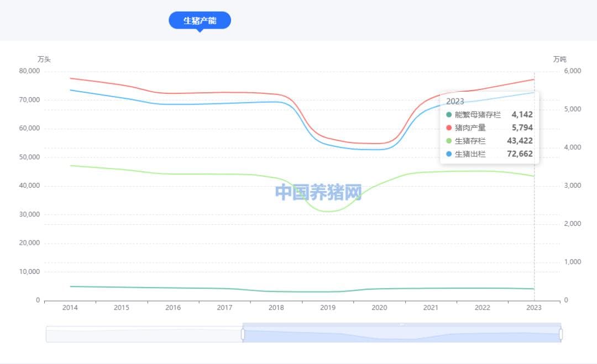Click the 生猪产能 tab button
Viewport: 597px width, 364px height.
coord(200,20)
